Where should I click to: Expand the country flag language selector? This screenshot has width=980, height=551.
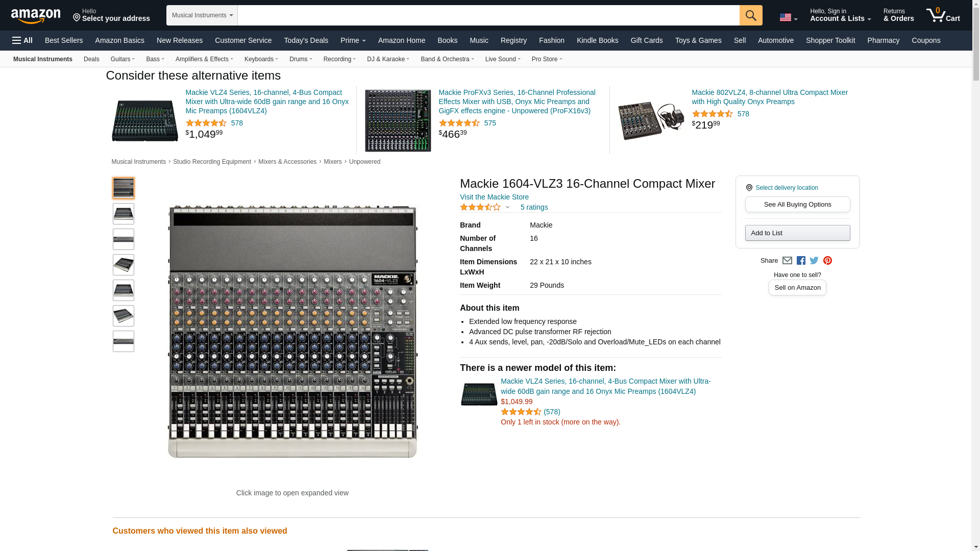pos(788,18)
